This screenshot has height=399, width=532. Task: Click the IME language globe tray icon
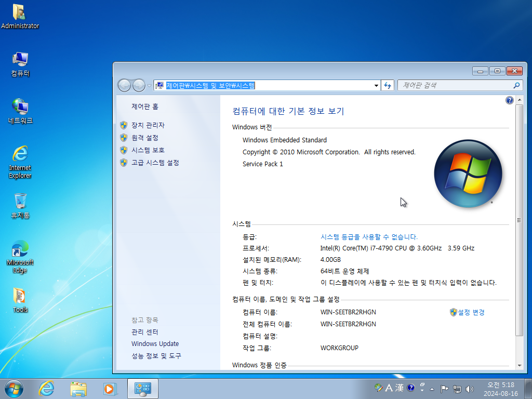(378, 388)
